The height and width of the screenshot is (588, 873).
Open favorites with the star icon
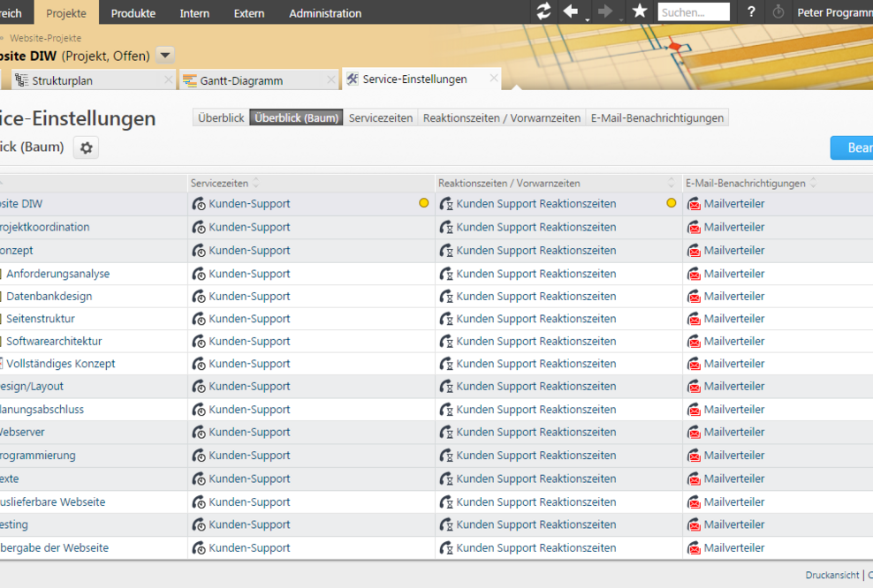pyautogui.click(x=640, y=11)
